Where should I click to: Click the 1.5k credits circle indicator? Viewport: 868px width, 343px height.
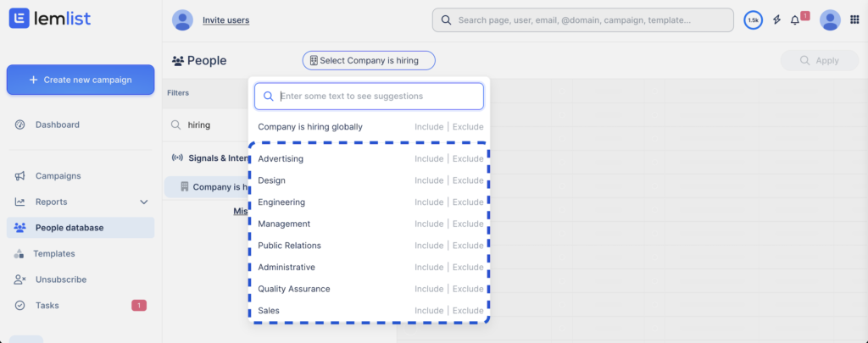click(x=753, y=19)
